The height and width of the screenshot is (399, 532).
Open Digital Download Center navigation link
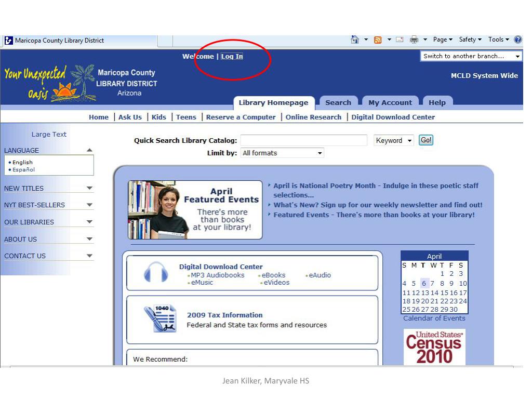tap(393, 117)
